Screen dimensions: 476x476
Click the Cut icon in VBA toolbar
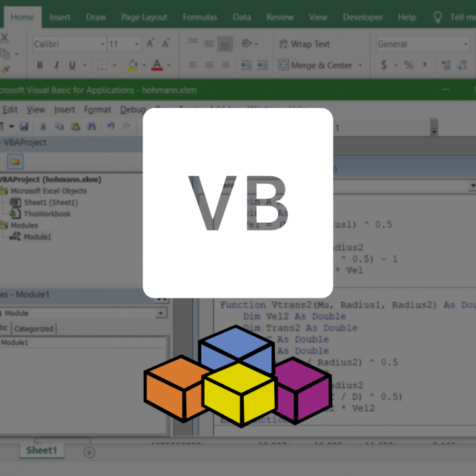click(x=43, y=126)
